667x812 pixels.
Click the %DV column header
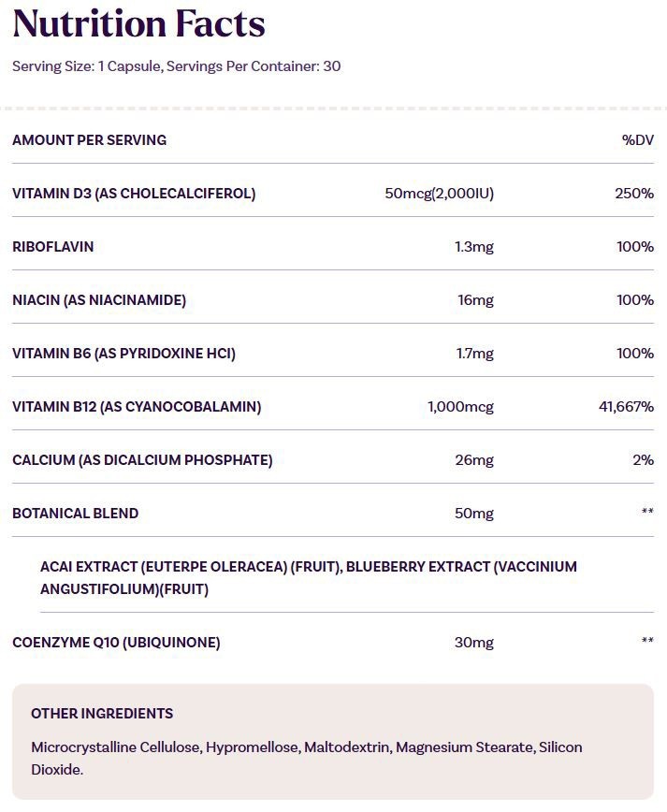[x=637, y=139]
